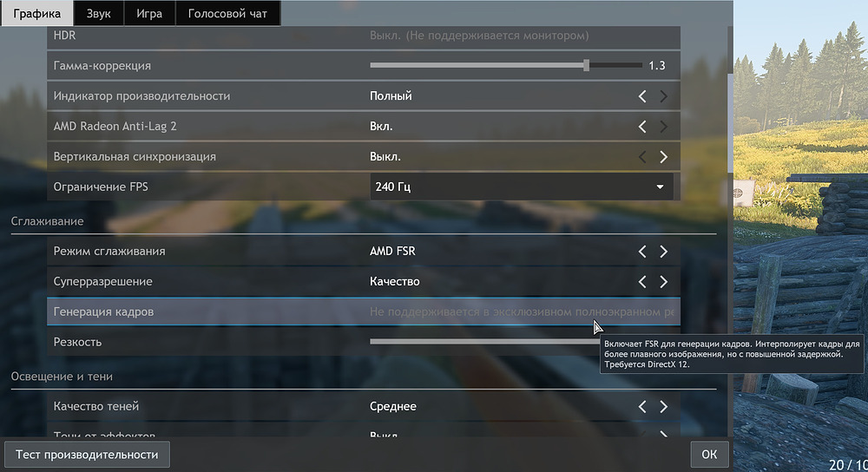Click the gamma value 1.3

click(x=657, y=65)
